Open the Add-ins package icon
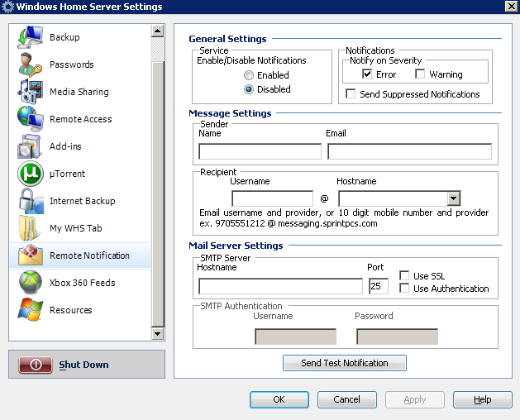Screen dimensions: 520x420 [31, 146]
